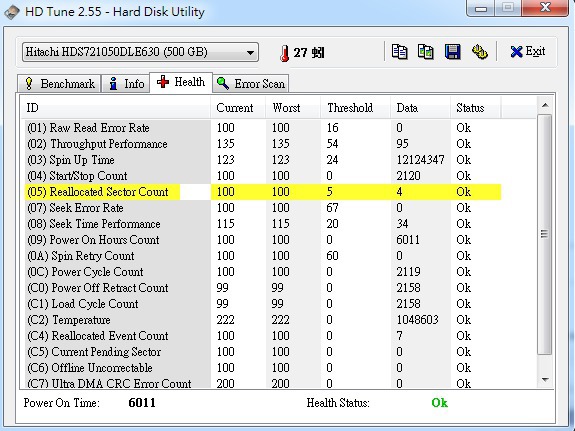The height and width of the screenshot is (431, 575).
Task: Select the (04) Start/Stop Count row
Action: [263, 176]
